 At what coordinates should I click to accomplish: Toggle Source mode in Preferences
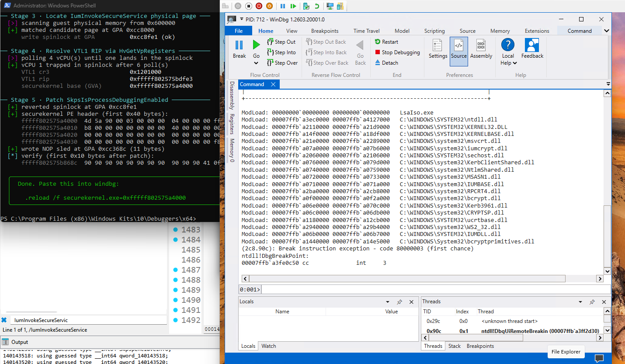point(458,52)
